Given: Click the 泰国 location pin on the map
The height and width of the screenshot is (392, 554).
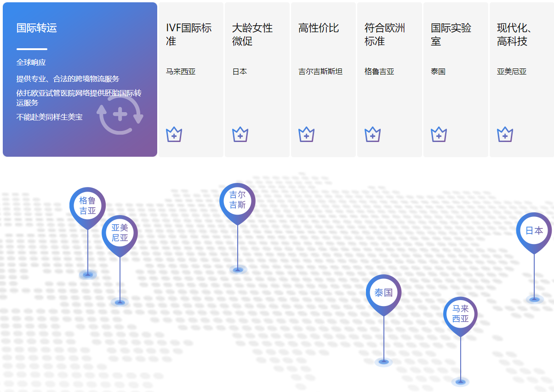Looking at the screenshot, I should pos(383,291).
